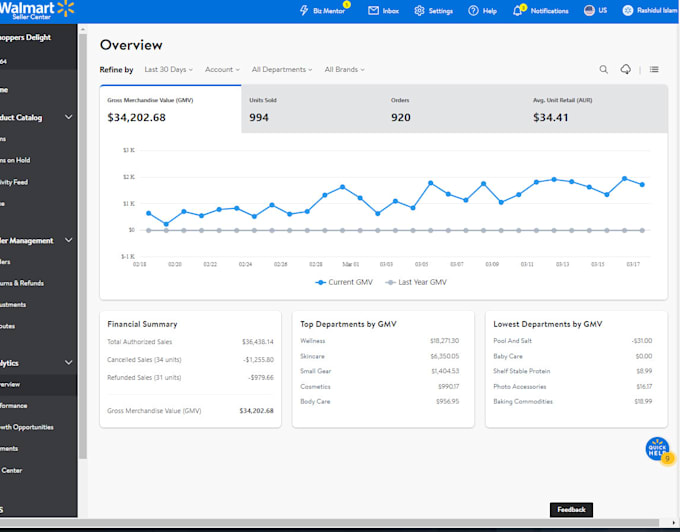Click the Body Care department row

[379, 401]
